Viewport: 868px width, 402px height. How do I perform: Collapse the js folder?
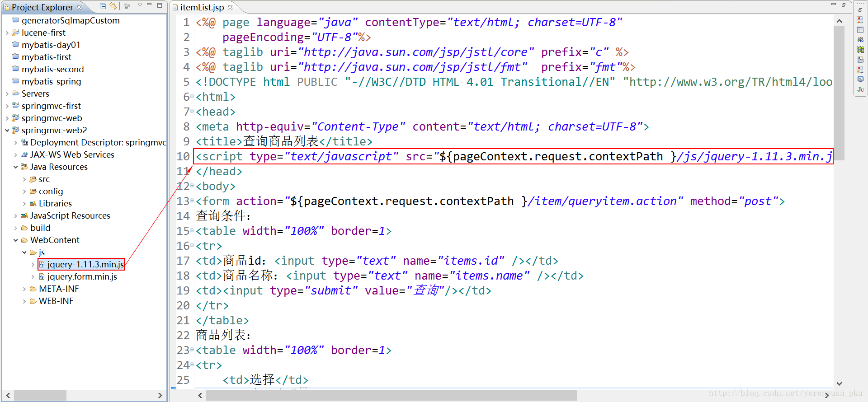click(24, 252)
